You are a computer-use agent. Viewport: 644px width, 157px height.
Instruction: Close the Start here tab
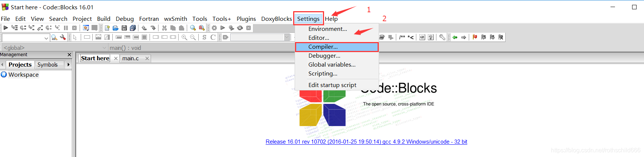pyautogui.click(x=116, y=58)
